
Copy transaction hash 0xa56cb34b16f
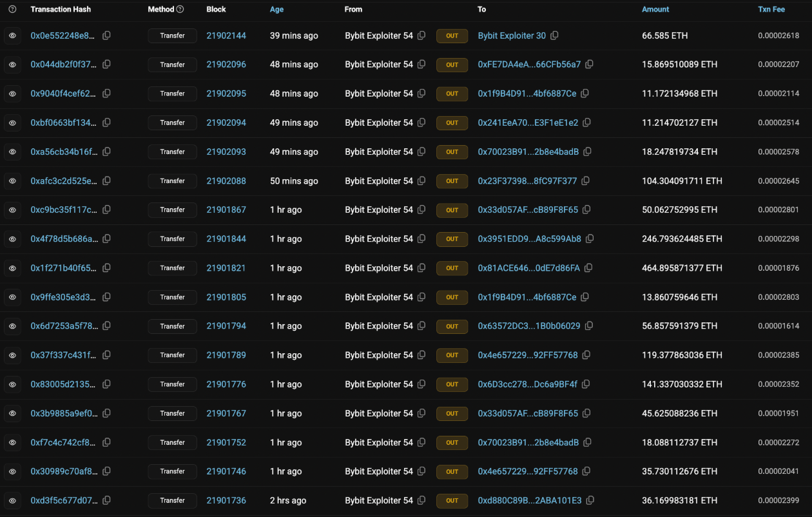(106, 151)
